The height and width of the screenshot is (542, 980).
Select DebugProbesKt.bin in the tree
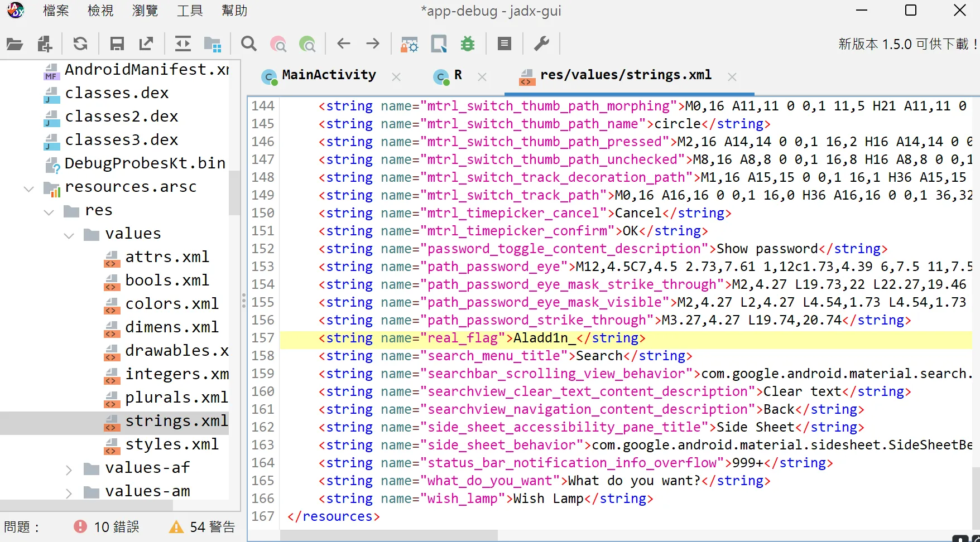(x=136, y=163)
